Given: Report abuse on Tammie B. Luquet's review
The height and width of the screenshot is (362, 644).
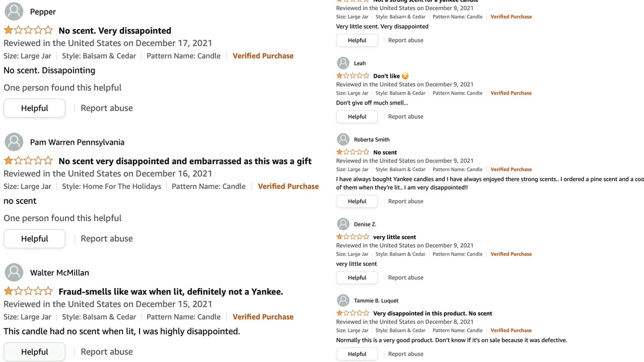Looking at the screenshot, I should 406,354.
